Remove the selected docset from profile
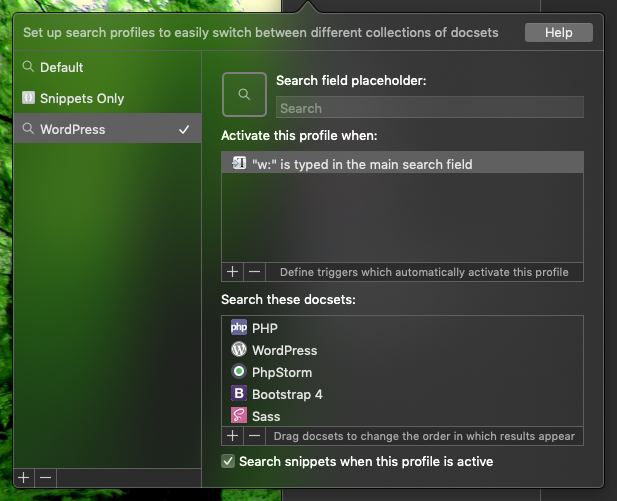 [255, 436]
